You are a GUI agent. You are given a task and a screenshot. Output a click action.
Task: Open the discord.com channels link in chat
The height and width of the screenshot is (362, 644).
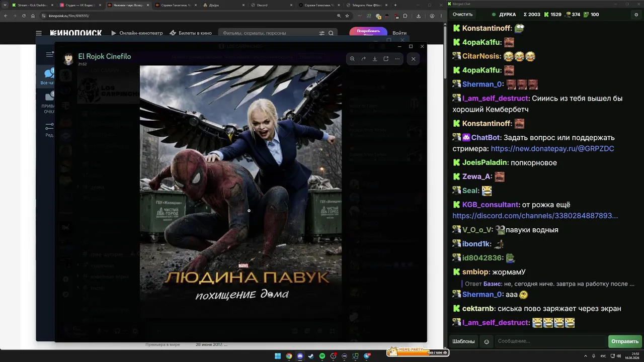pos(535,216)
